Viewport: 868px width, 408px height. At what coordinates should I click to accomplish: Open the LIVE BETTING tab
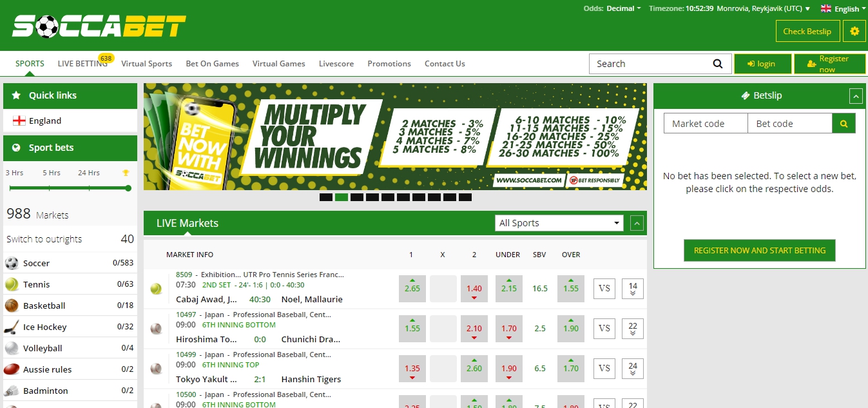coord(82,64)
